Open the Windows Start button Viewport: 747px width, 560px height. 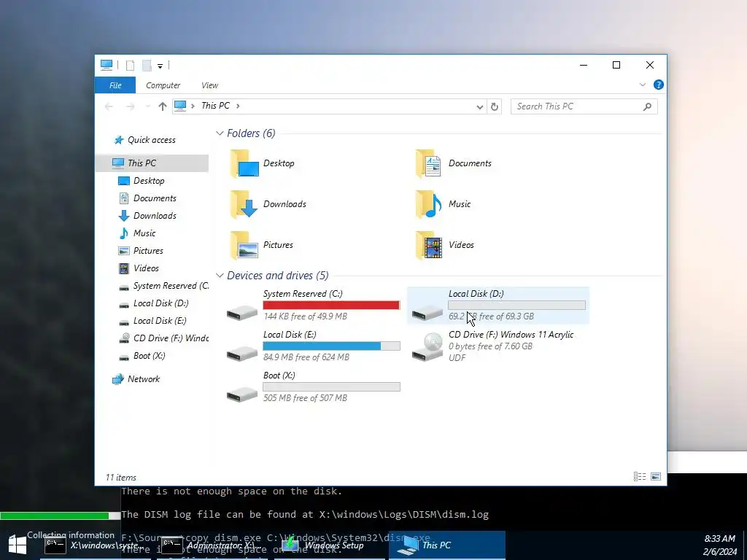tap(18, 545)
